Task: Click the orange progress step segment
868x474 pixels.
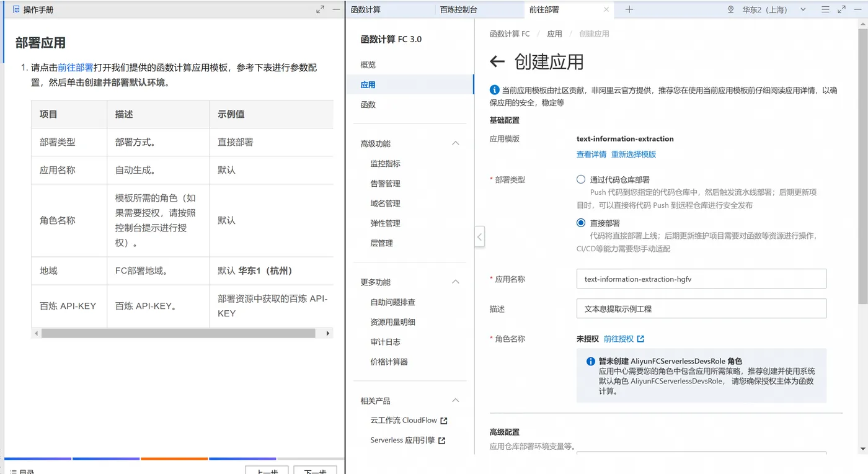Action: point(174,458)
